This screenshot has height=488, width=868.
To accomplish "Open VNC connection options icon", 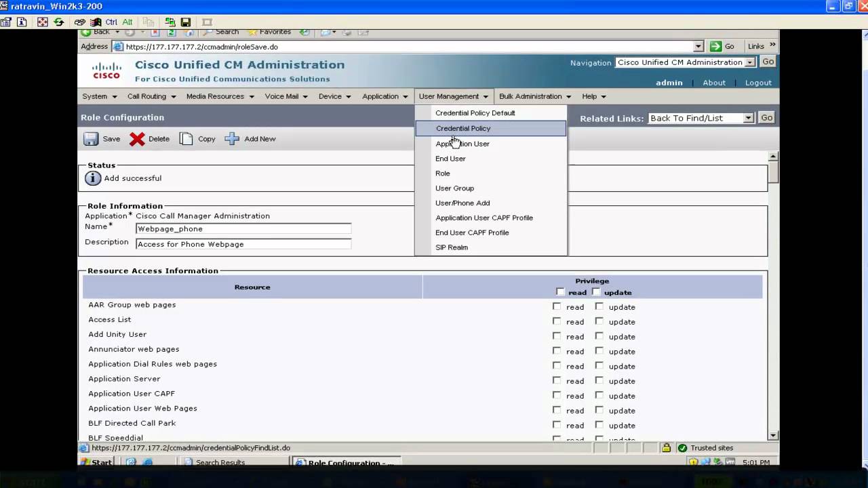I will tap(6, 22).
